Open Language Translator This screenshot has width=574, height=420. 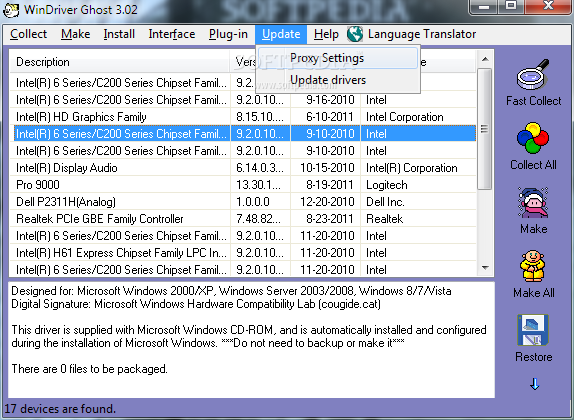(x=422, y=34)
